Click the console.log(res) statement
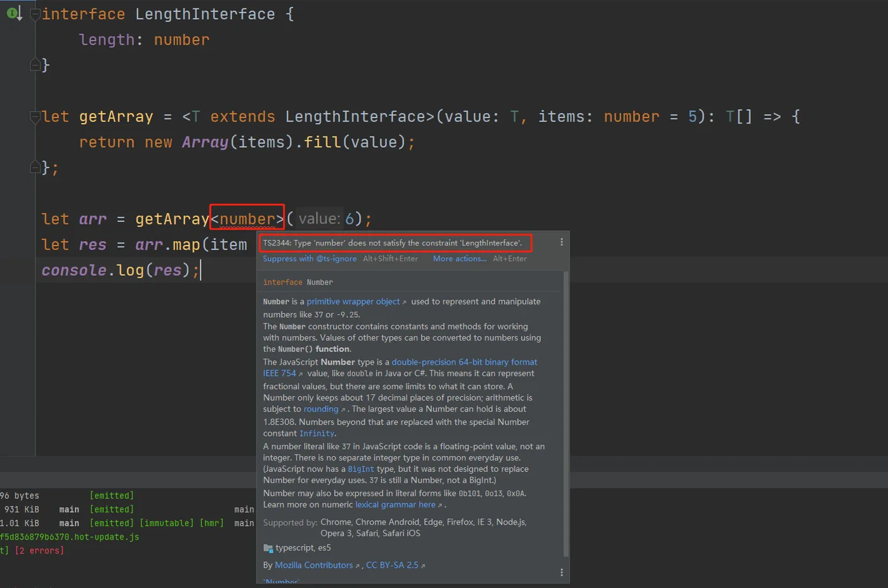This screenshot has height=588, width=888. click(x=121, y=270)
